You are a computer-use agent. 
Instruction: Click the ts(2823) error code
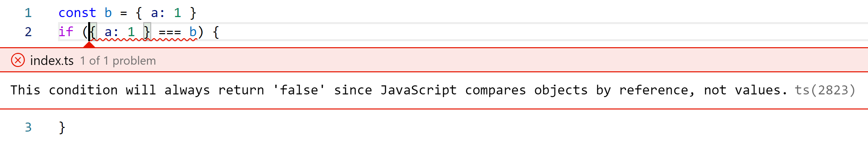coord(825,90)
